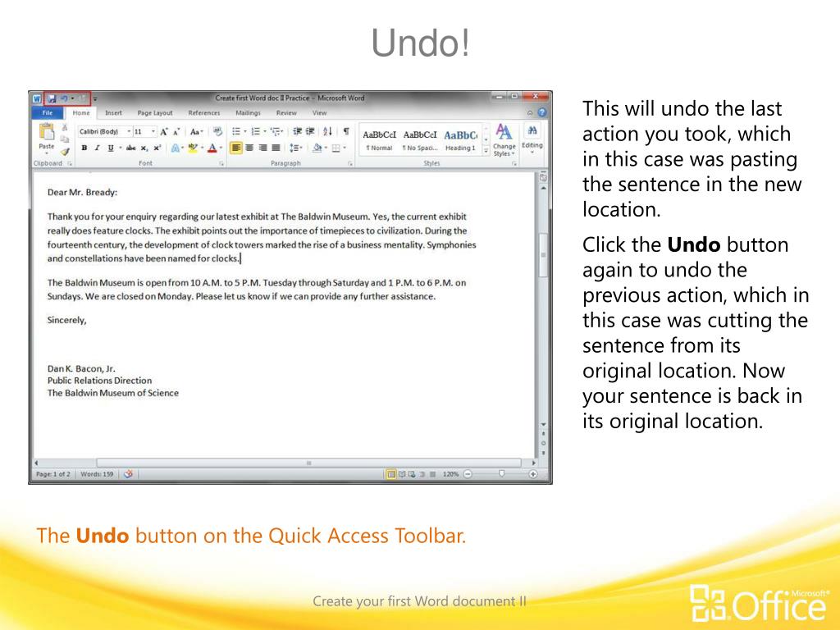Click the Bullets list icon
This screenshot has height=630, width=840.
(x=235, y=132)
